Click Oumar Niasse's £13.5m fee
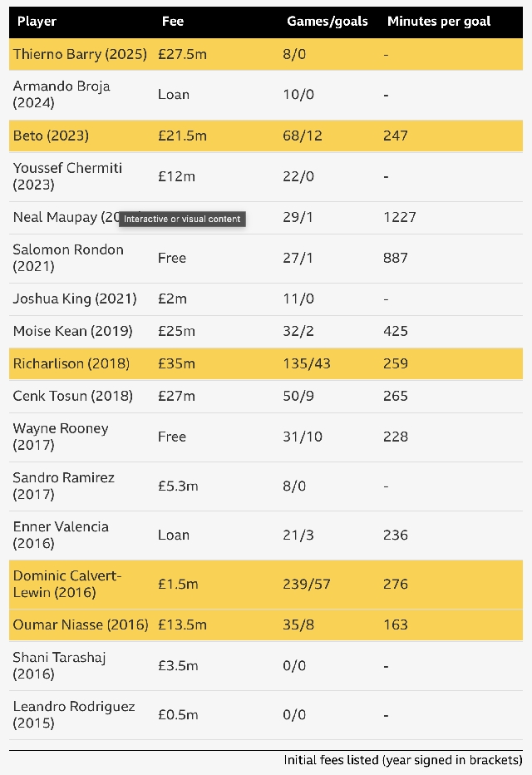Viewport: 532px width, 775px height. coord(182,624)
